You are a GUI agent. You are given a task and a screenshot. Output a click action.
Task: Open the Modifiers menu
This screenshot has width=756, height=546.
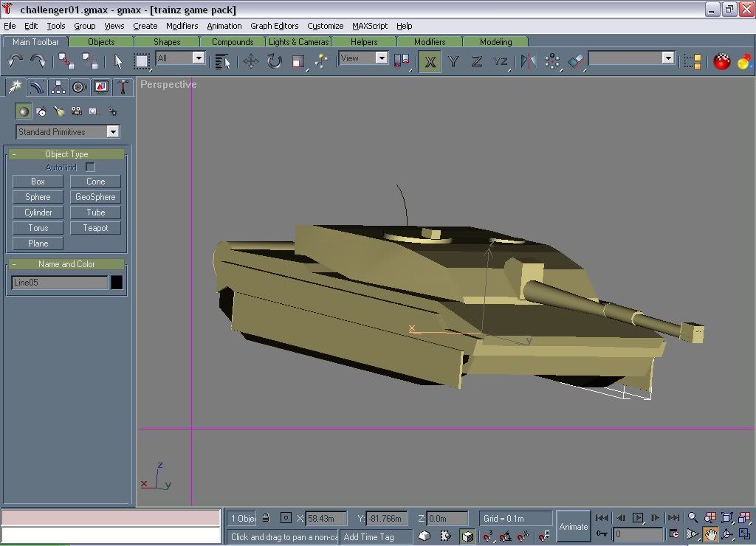click(182, 26)
